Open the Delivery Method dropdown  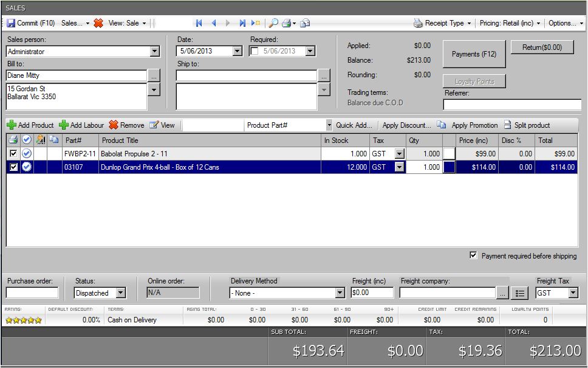click(340, 293)
